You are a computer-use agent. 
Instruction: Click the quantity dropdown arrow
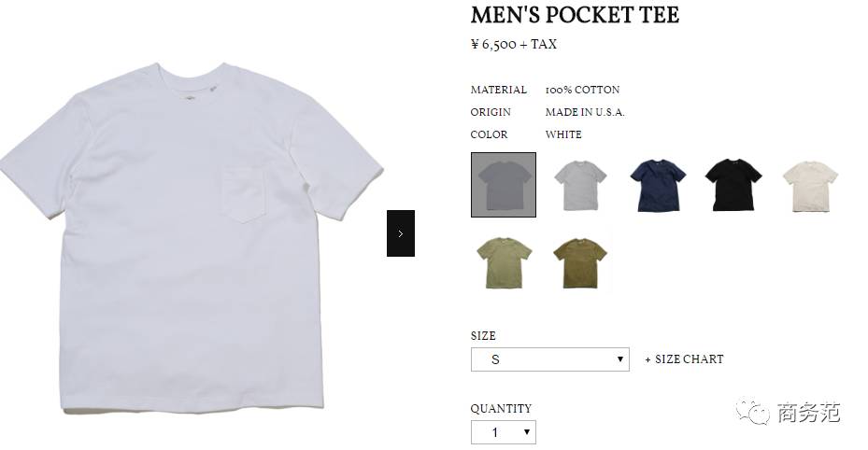526,432
